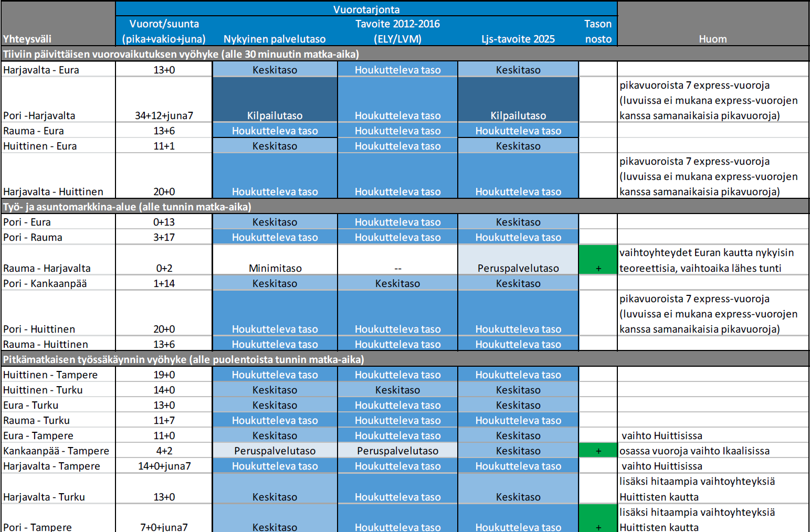
Task: Click the 19+0 value cell
Action: (164, 375)
